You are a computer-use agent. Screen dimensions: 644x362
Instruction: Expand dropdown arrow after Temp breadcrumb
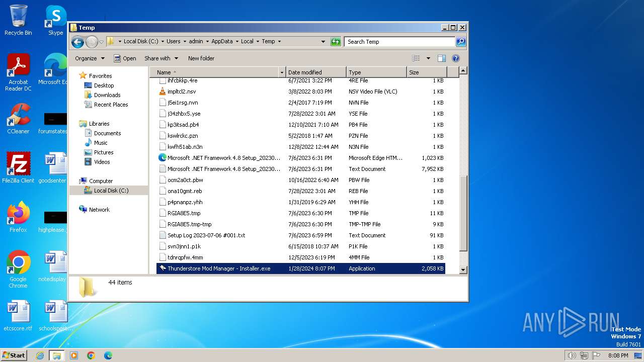tap(279, 42)
